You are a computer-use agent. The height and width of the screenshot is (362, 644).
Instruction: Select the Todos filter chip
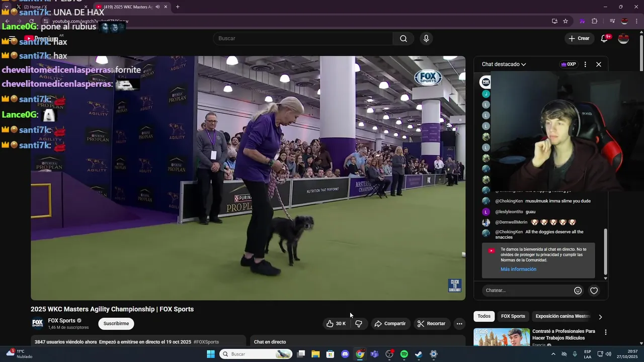click(484, 316)
